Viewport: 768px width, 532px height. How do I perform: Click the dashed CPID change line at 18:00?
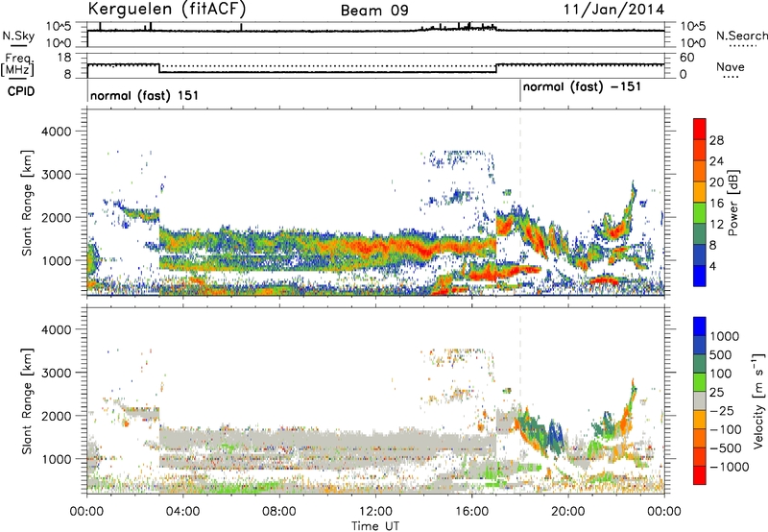(520, 201)
